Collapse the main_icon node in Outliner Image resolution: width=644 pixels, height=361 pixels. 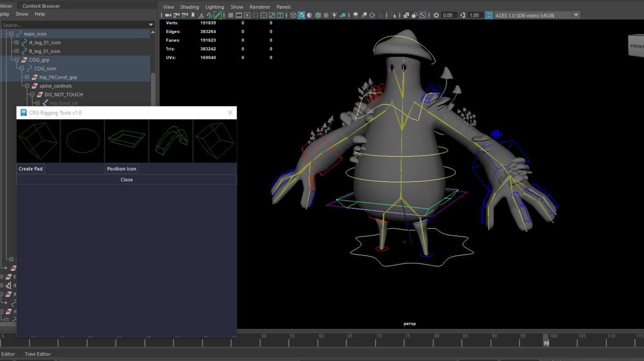11,34
